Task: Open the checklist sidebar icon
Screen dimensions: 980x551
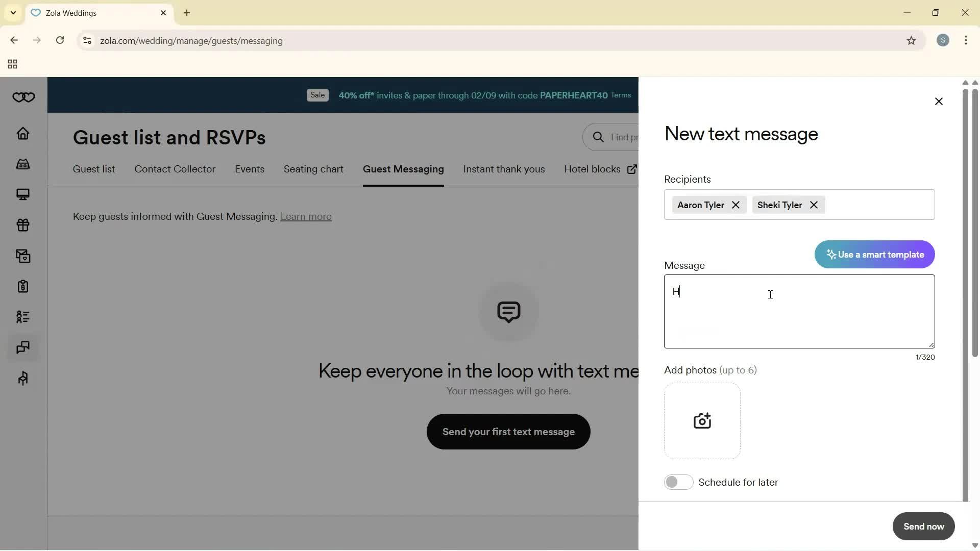Action: click(x=23, y=317)
